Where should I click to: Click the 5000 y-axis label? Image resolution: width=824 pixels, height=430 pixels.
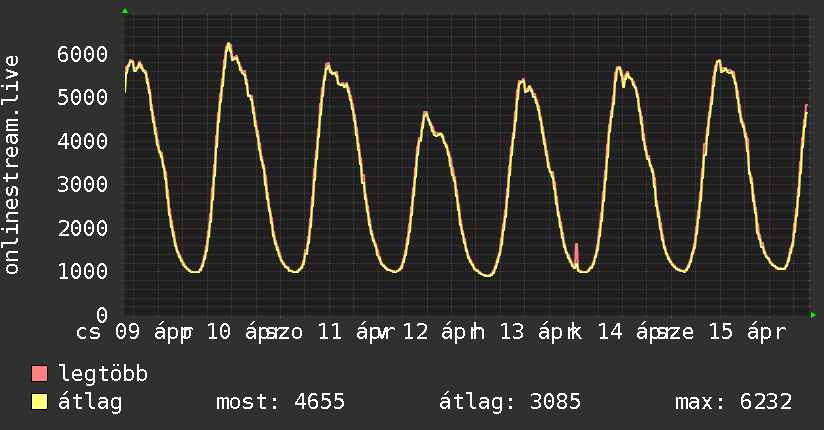click(x=83, y=97)
